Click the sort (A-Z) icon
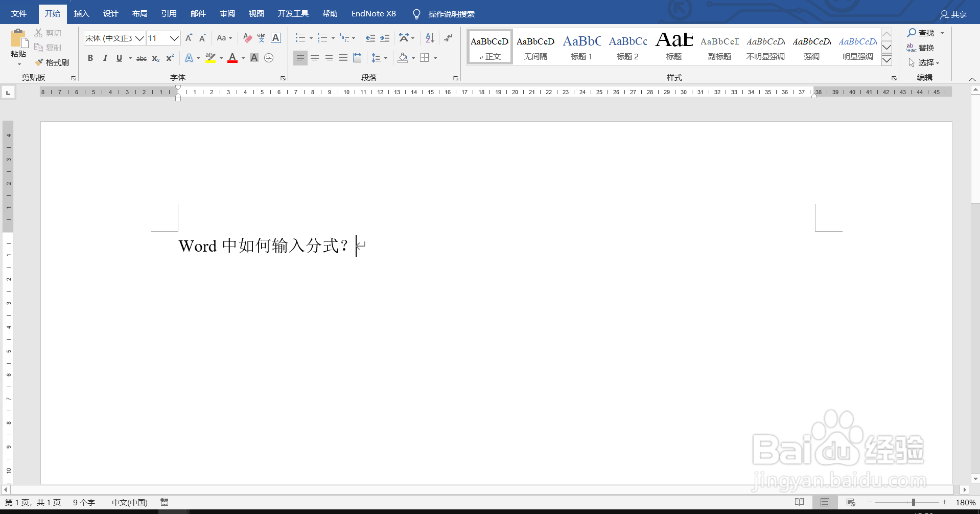Screen dimensions: 980x514 click(430, 38)
